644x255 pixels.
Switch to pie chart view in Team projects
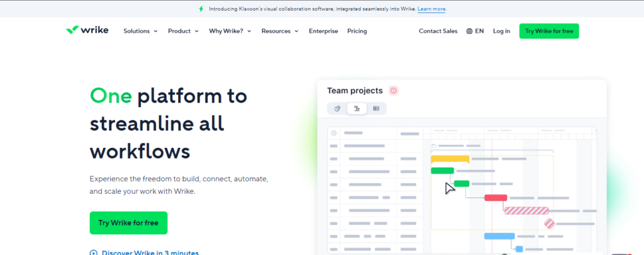pos(338,108)
